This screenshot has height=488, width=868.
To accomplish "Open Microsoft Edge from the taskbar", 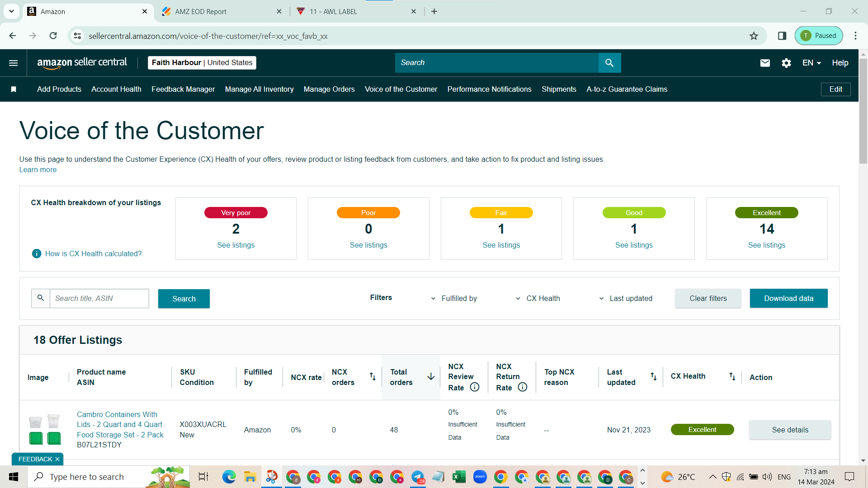I will click(x=229, y=477).
